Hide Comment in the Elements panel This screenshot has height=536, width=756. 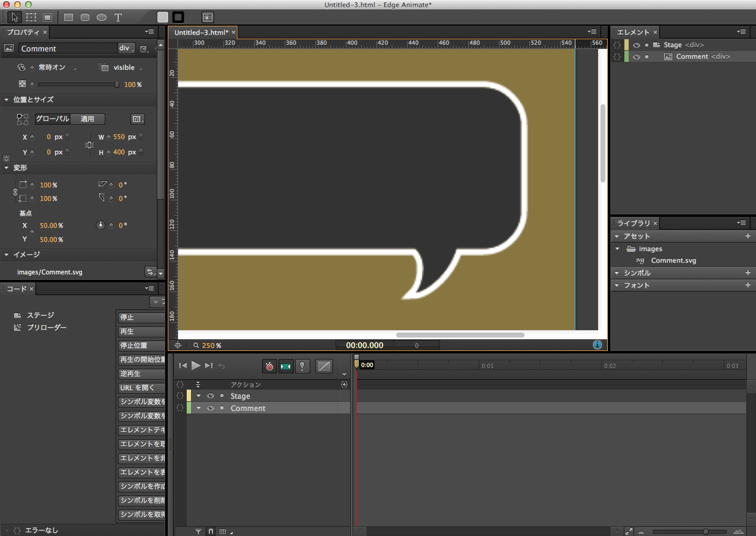coord(637,56)
